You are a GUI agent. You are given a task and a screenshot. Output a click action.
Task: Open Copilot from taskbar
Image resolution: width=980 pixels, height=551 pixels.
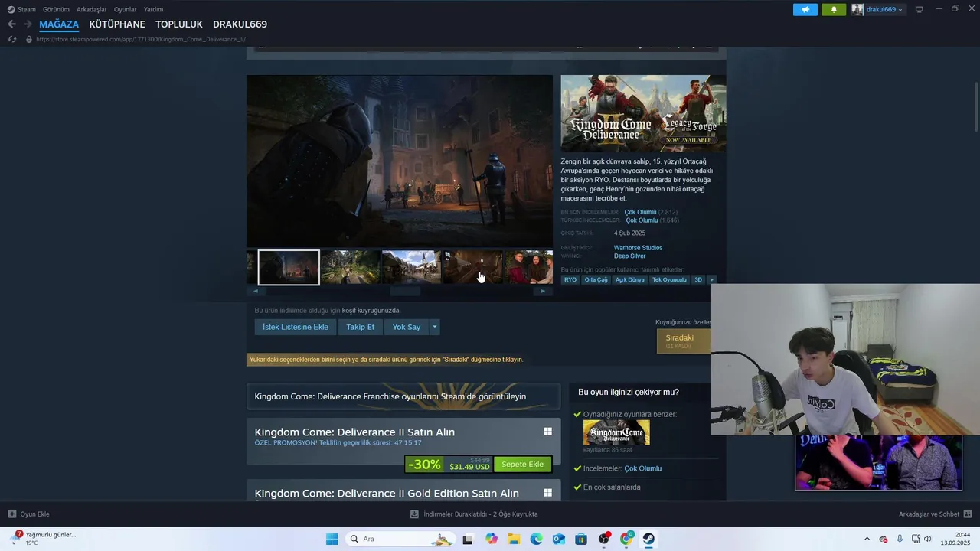click(x=492, y=540)
